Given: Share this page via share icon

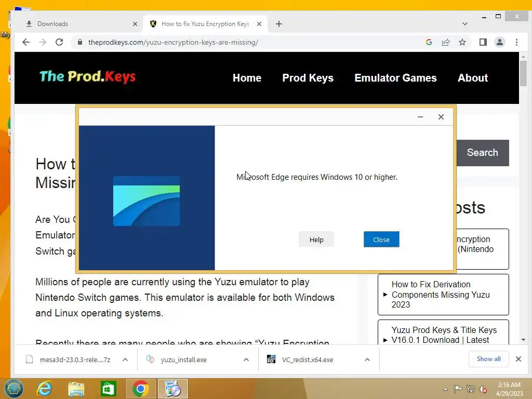Looking at the screenshot, I should coord(445,42).
